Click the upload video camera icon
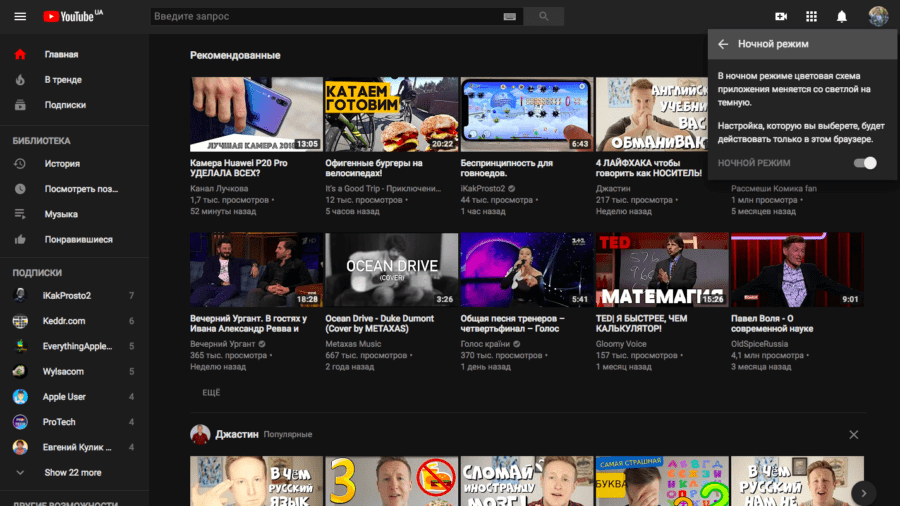The image size is (900, 506). [781, 17]
